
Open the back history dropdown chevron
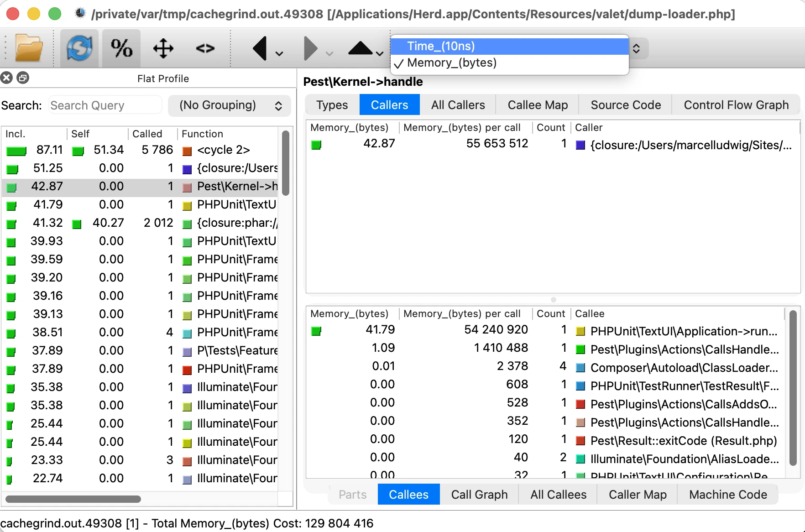point(279,54)
